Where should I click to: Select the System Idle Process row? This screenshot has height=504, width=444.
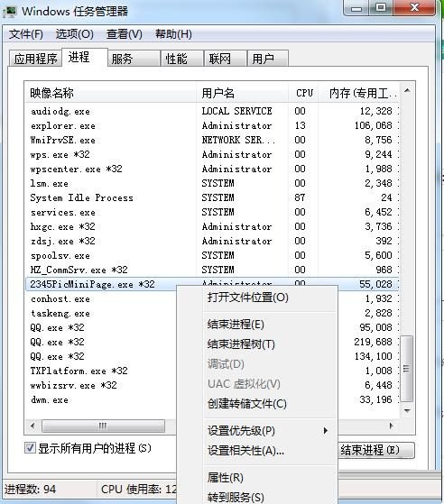tap(212, 197)
